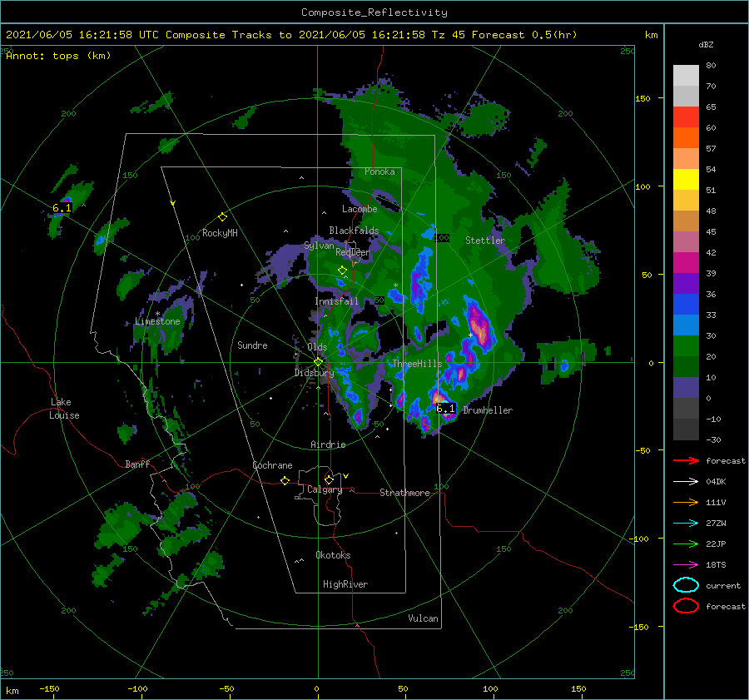Pick the purple swatch between 39 and 36 dBZ
The width and height of the screenshot is (749, 700).
point(686,284)
